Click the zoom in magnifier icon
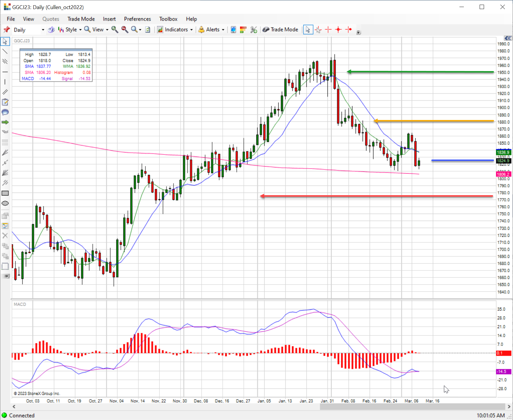The width and height of the screenshot is (513, 420). (115, 30)
